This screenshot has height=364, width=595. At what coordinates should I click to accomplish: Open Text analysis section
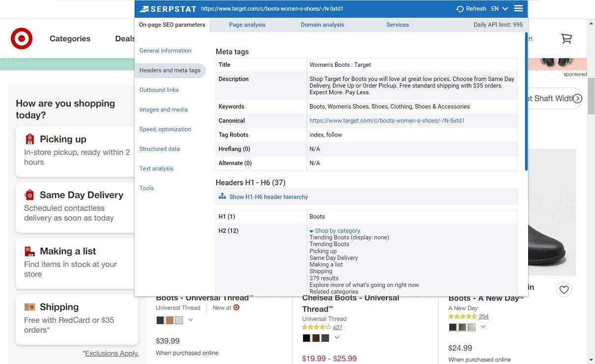point(156,168)
